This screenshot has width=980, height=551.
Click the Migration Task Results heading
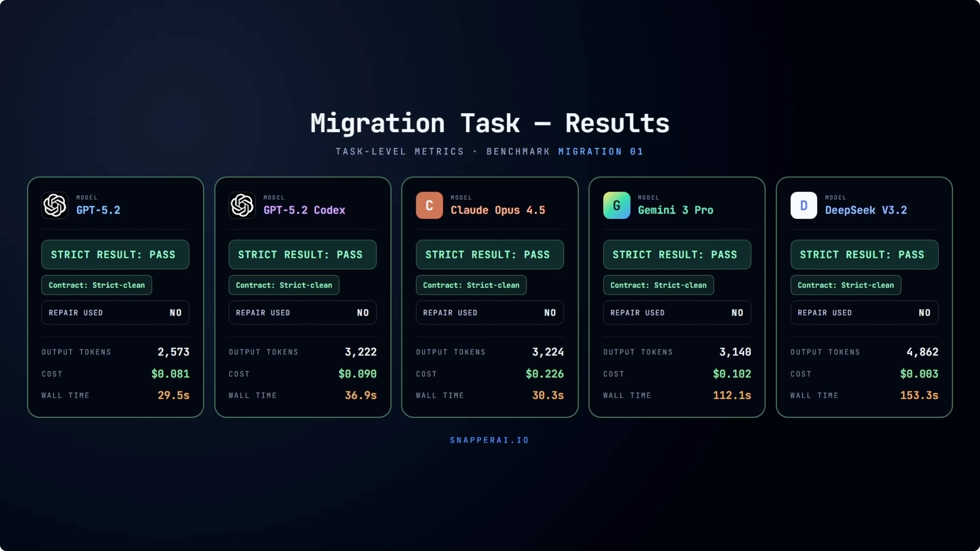[x=490, y=123]
